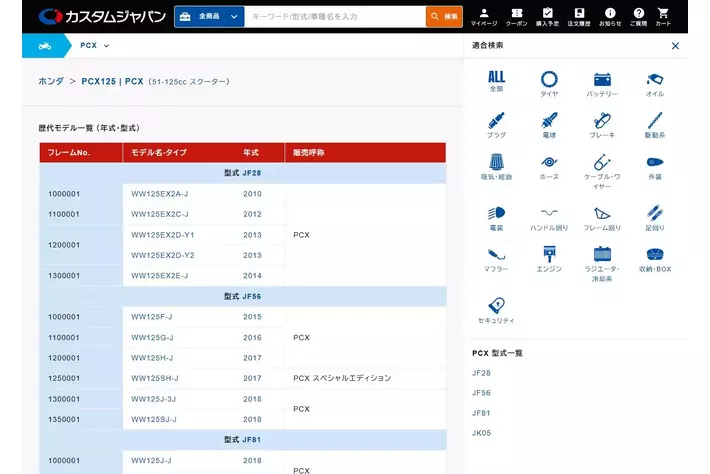Screen dimensions: 710x474
Task: Expand the PCX model dropdown chevron
Action: [106, 46]
